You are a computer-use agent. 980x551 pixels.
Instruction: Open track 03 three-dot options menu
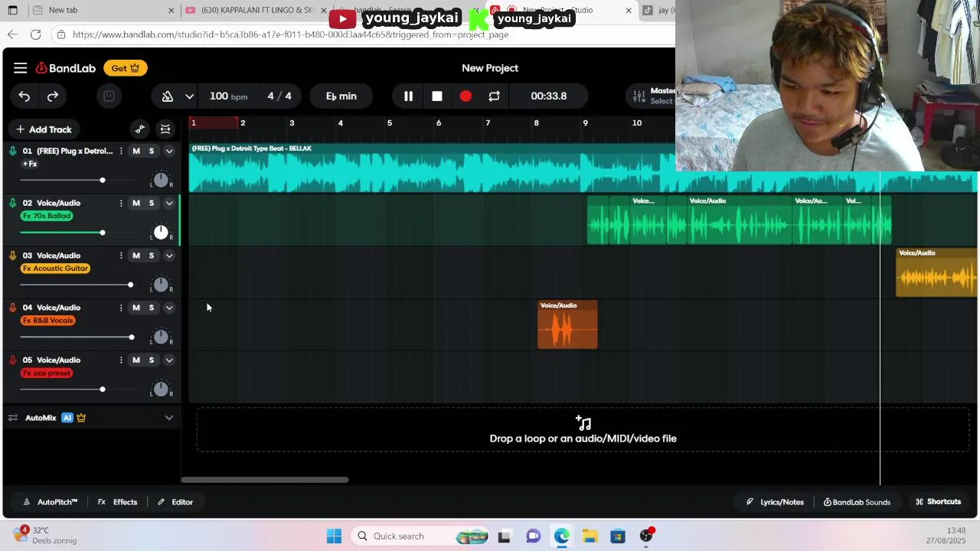[121, 256]
